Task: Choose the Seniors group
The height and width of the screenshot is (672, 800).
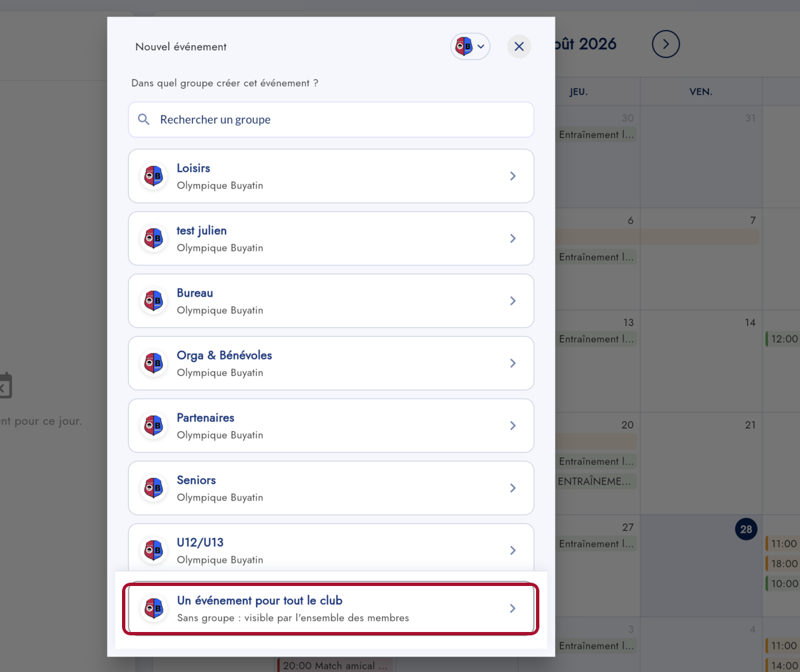Action: point(331,488)
